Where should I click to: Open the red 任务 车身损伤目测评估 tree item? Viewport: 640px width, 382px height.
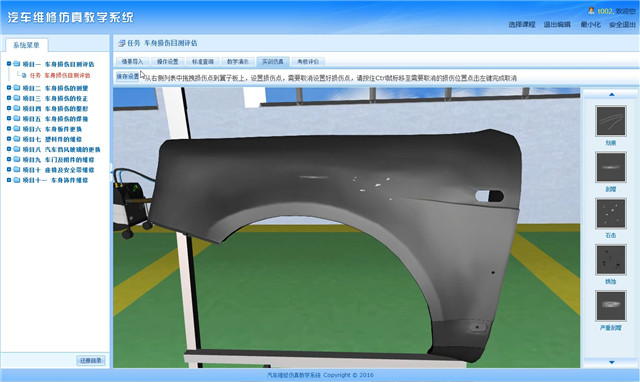[60, 75]
